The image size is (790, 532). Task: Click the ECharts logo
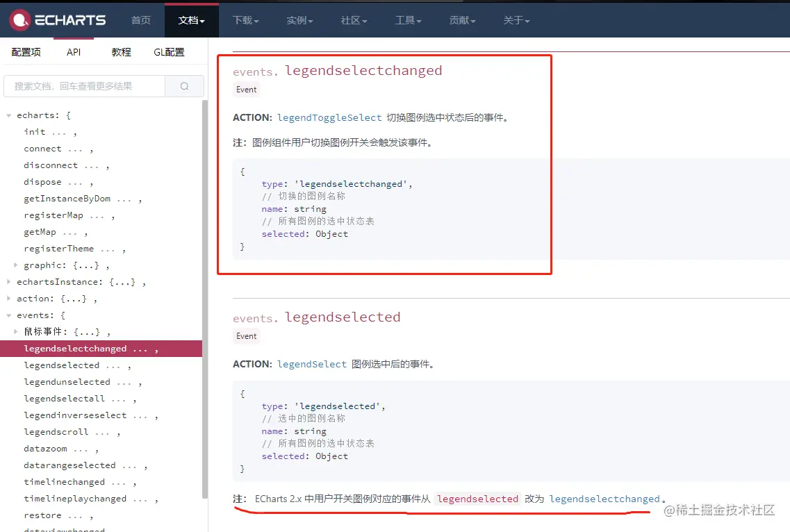[58, 20]
